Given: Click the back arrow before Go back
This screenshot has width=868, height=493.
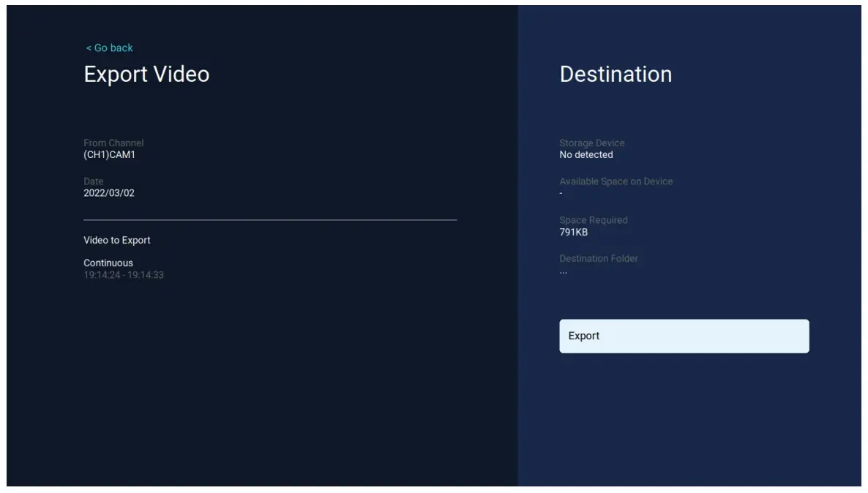Looking at the screenshot, I should pos(88,48).
